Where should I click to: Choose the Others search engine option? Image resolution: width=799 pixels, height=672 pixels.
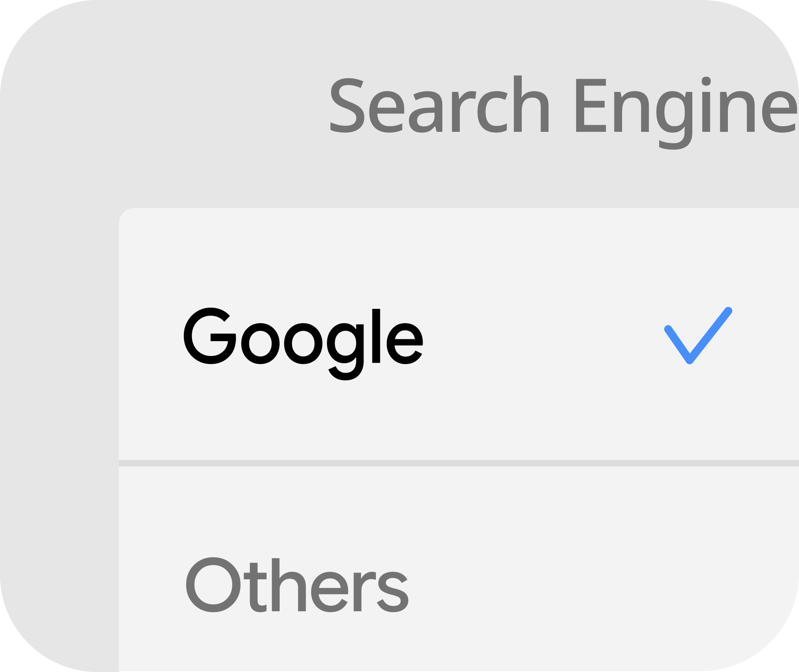coord(459,569)
